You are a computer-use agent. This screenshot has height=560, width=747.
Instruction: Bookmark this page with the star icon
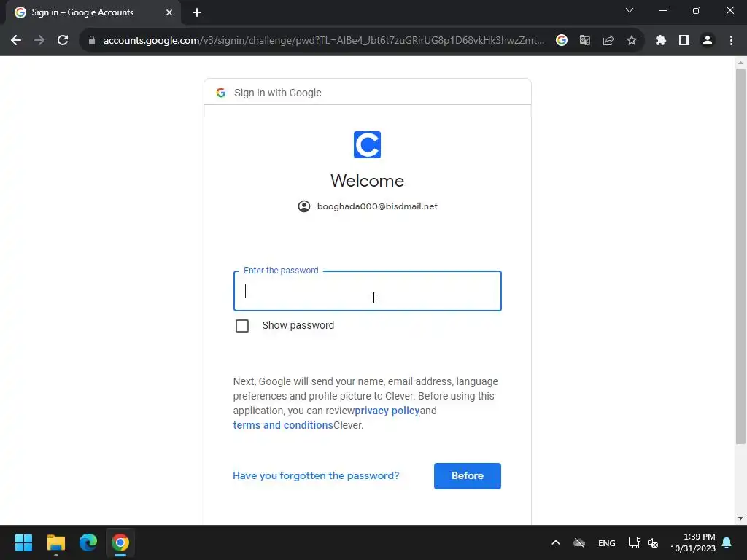pyautogui.click(x=632, y=41)
